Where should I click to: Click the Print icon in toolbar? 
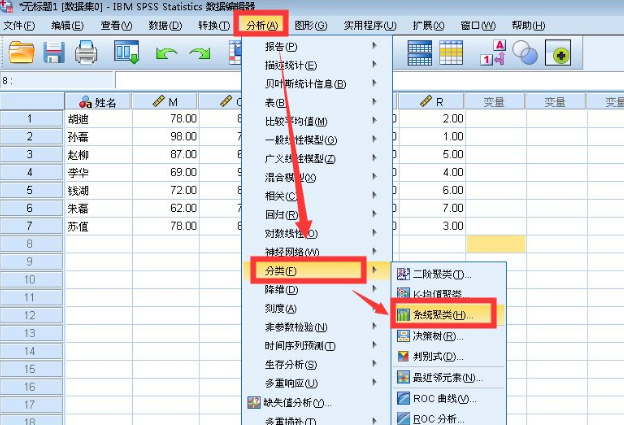pyautogui.click(x=86, y=52)
